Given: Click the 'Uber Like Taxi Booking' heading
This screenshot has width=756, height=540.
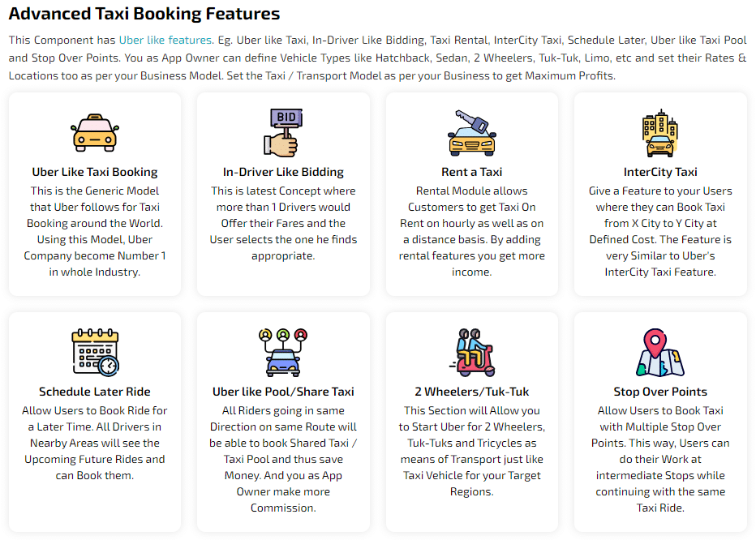Looking at the screenshot, I should (x=95, y=172).
